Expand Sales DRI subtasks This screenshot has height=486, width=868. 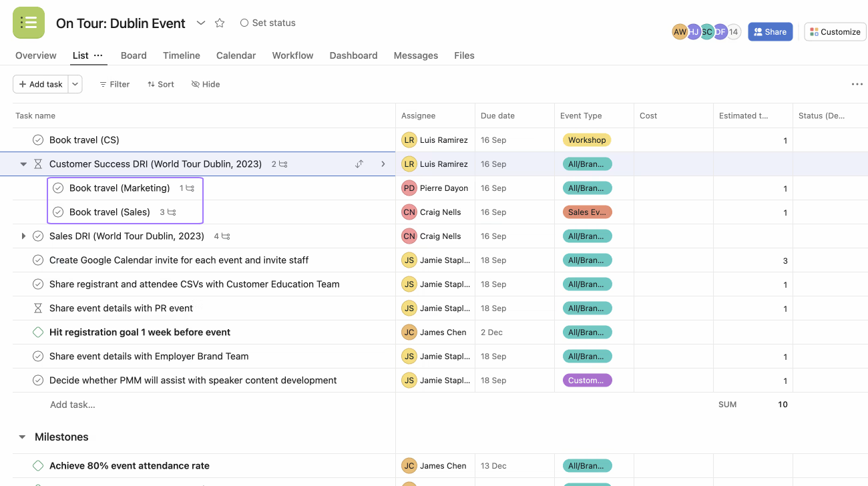(23, 236)
